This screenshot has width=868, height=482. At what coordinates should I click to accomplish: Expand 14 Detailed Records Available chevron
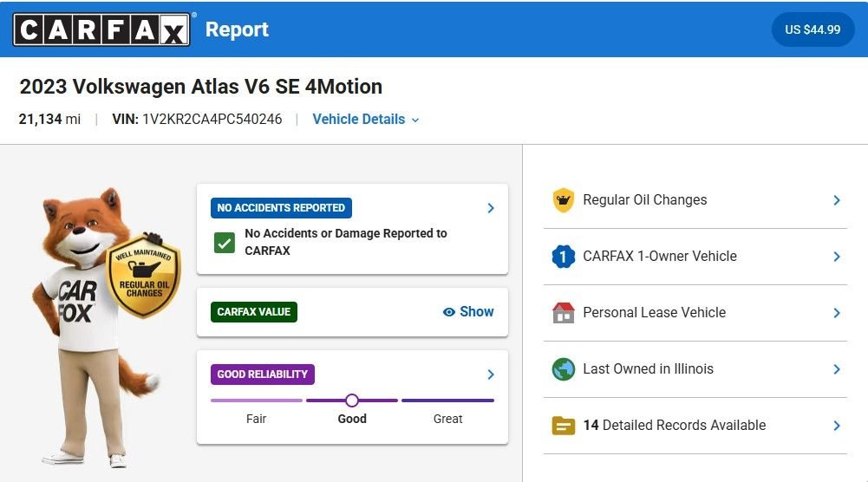point(837,427)
